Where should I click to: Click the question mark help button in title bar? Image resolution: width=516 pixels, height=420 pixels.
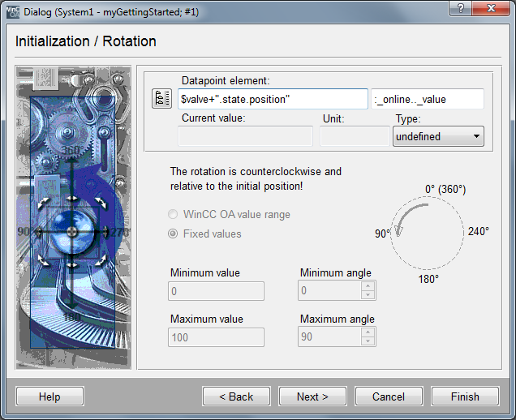pos(459,8)
